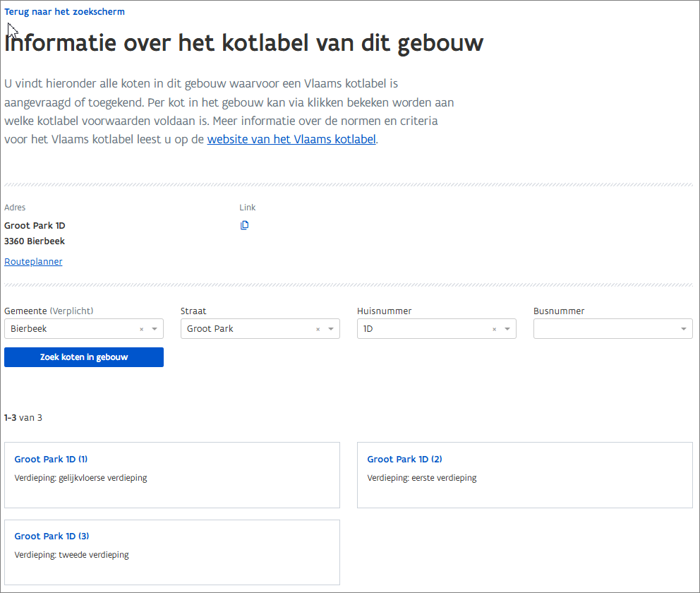Open the 'website van het Vlaams kotlabel' link
This screenshot has width=700, height=593.
[x=291, y=139]
